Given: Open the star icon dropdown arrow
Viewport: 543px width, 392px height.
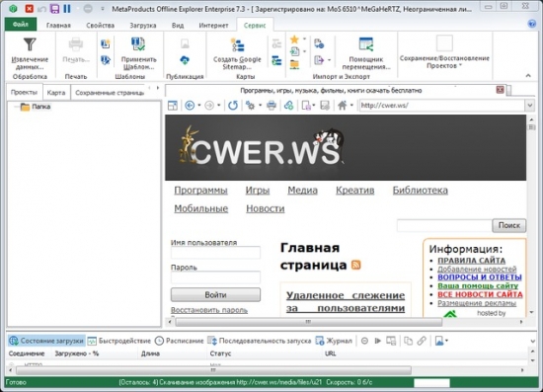Looking at the screenshot, I should (x=304, y=39).
